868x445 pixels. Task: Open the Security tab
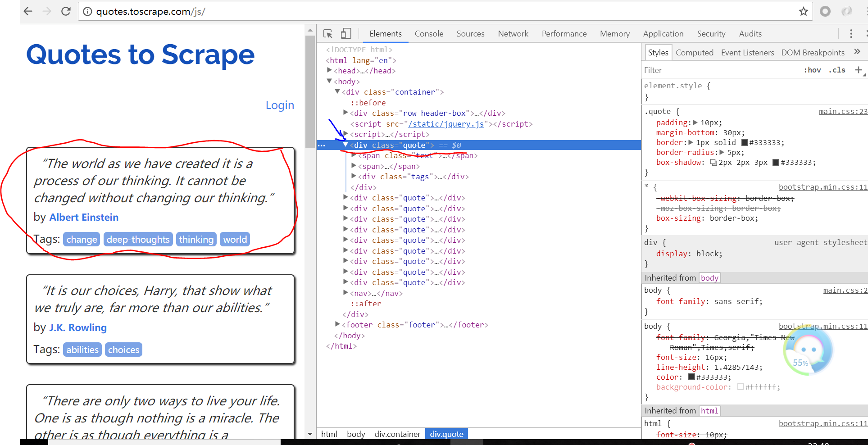(711, 34)
